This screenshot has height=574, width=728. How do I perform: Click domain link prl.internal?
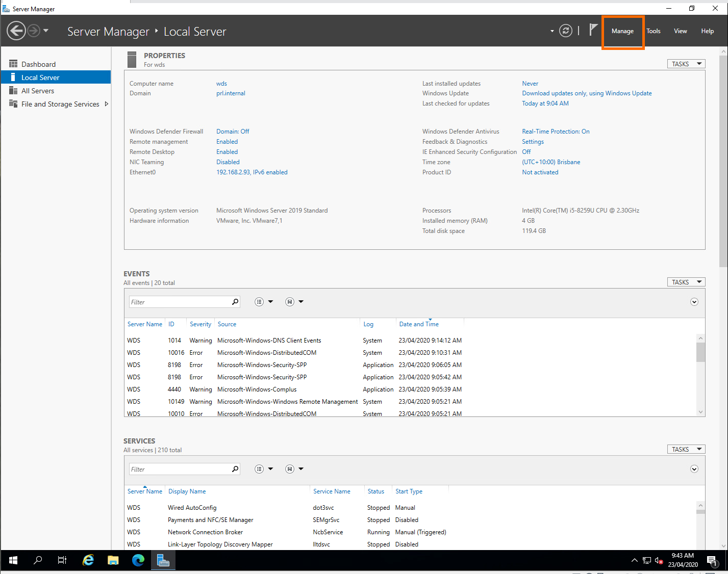point(231,93)
